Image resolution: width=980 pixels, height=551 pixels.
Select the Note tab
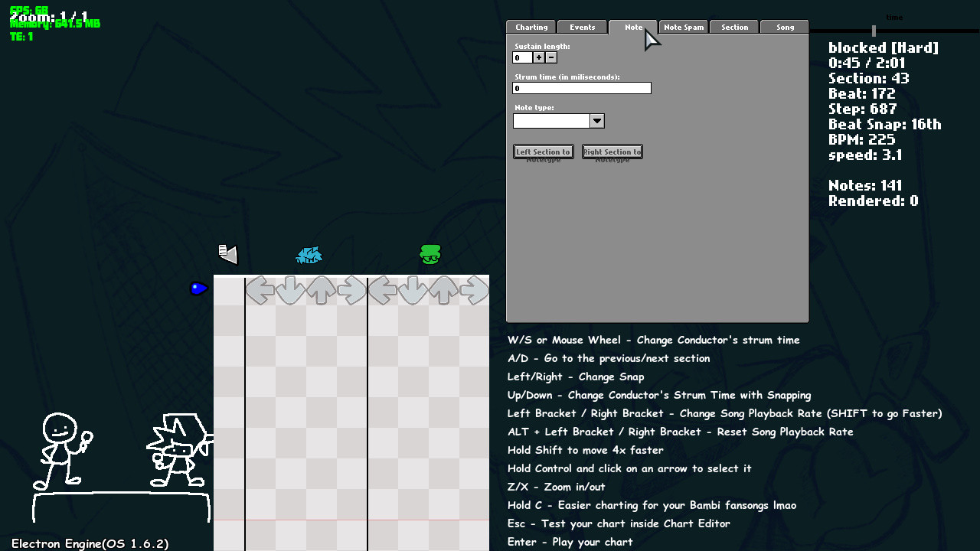tap(633, 27)
